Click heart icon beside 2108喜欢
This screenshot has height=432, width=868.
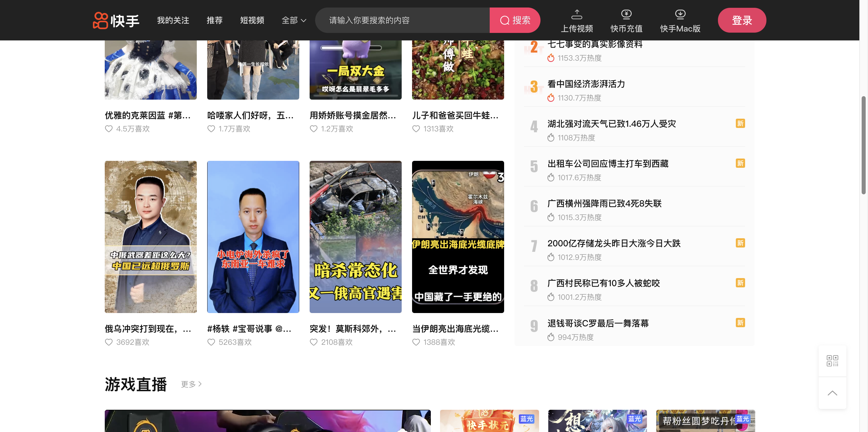tap(313, 342)
